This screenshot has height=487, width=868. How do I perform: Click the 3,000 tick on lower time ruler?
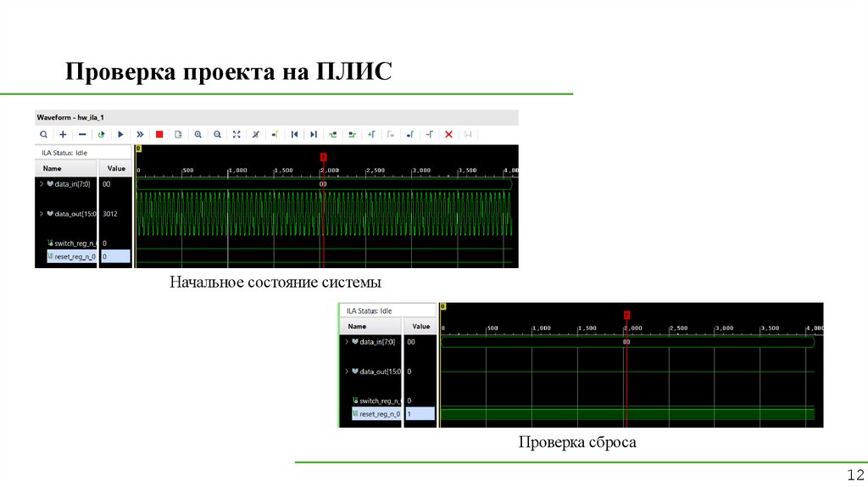(x=724, y=328)
